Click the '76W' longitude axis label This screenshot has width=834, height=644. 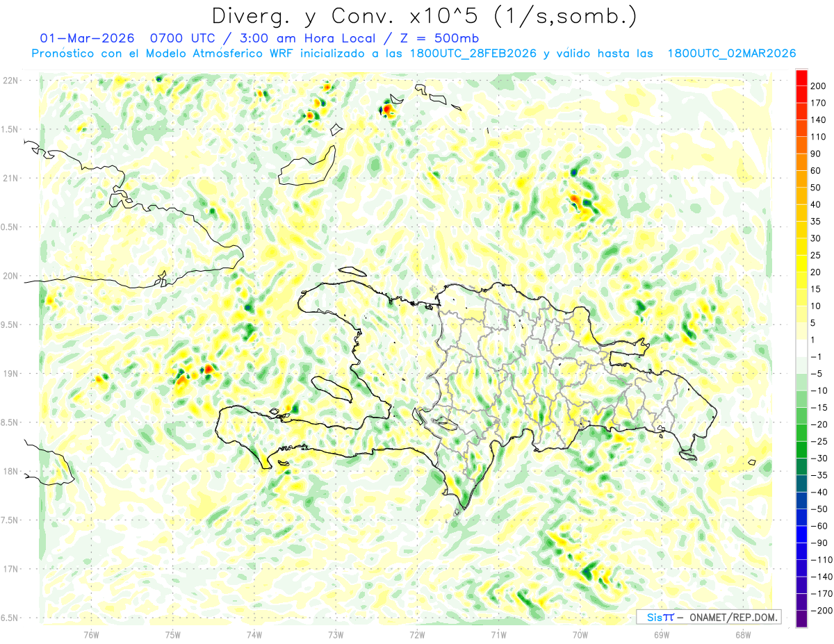point(91,634)
